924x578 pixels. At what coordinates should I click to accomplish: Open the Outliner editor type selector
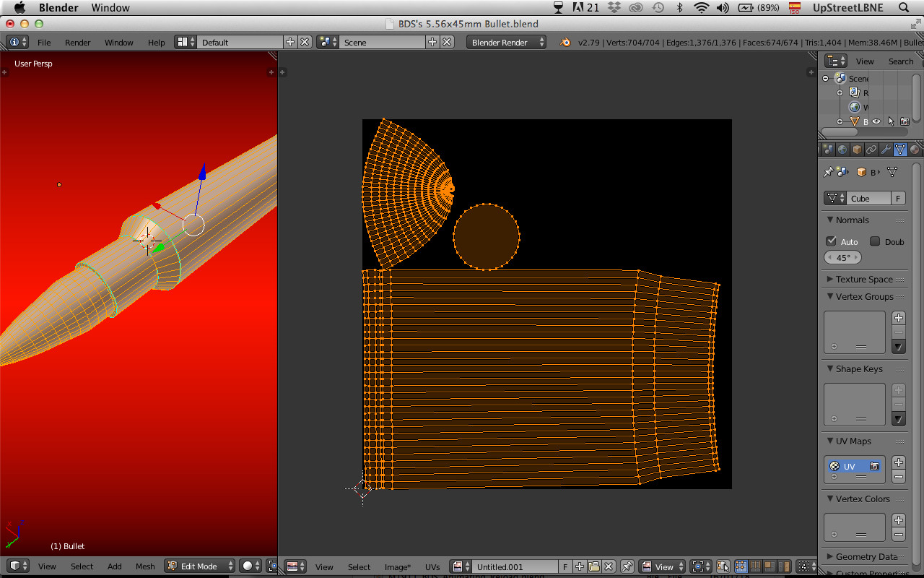[x=836, y=61]
